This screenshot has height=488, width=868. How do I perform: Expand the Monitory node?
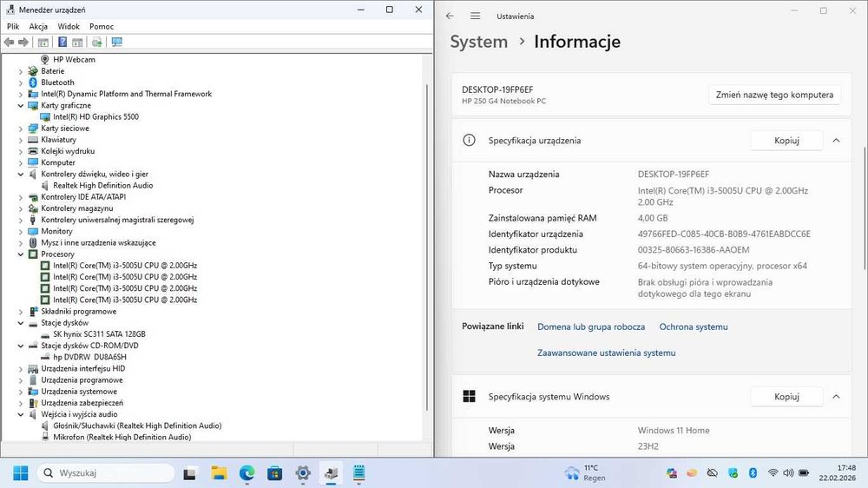click(21, 232)
